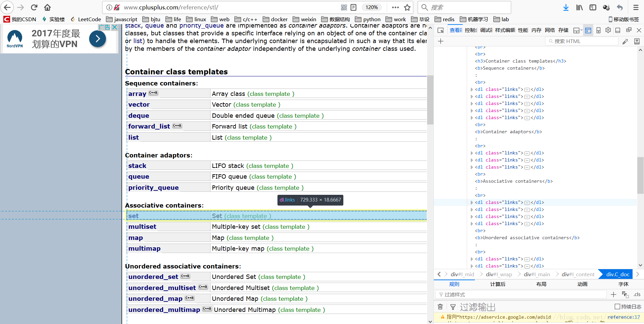Viewport: 644px width, 324px height.
Task: Switch to the 计算后 sidebar tab
Action: click(x=498, y=284)
